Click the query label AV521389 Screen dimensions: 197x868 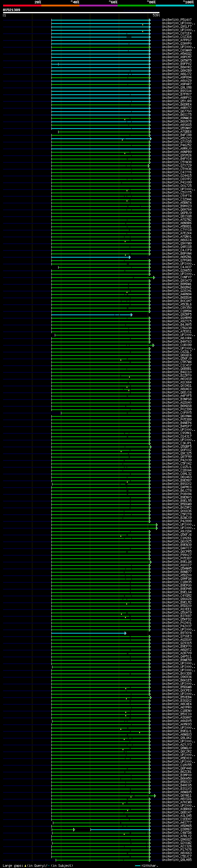[11, 10]
